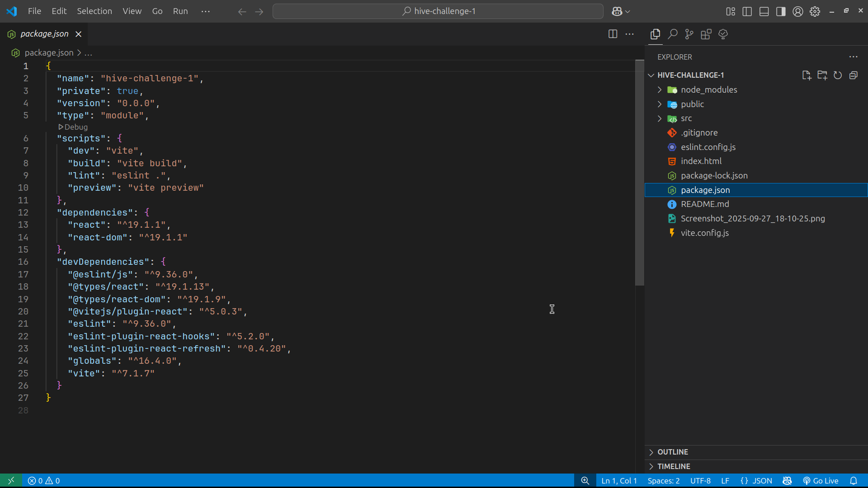Click the editor vertical scrollbar thumb
The width and height of the screenshot is (868, 488).
click(x=639, y=173)
